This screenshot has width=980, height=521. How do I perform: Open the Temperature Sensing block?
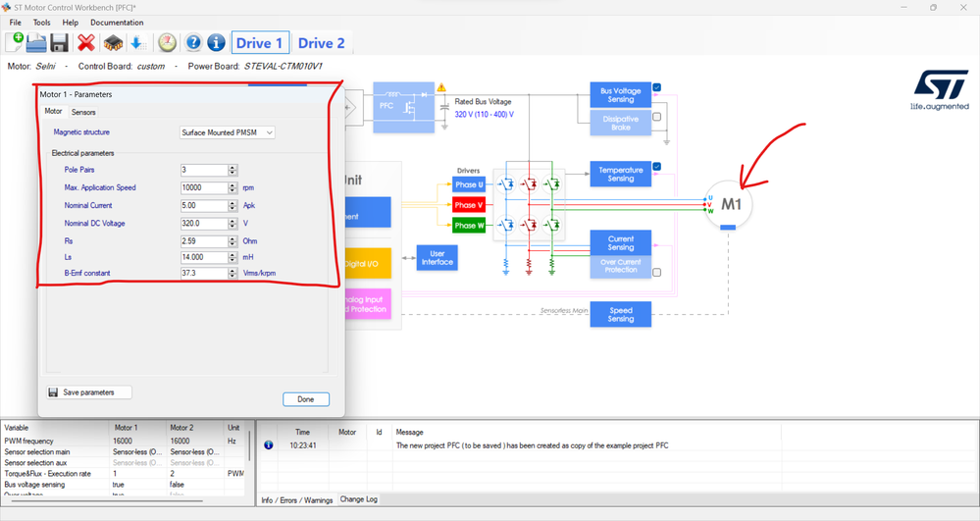(621, 174)
